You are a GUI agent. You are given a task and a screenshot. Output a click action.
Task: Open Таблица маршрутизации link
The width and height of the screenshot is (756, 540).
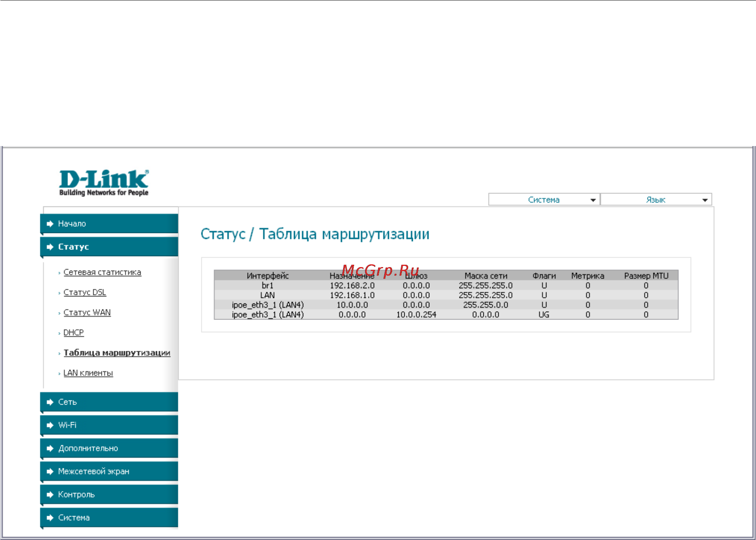(x=117, y=353)
